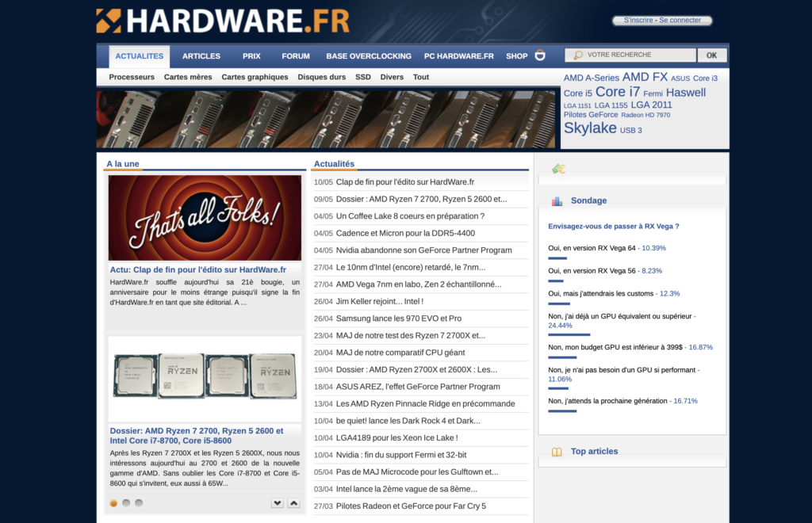Screen dimensions: 812x523
Task: Select the third carousel page dot
Action: (x=139, y=503)
